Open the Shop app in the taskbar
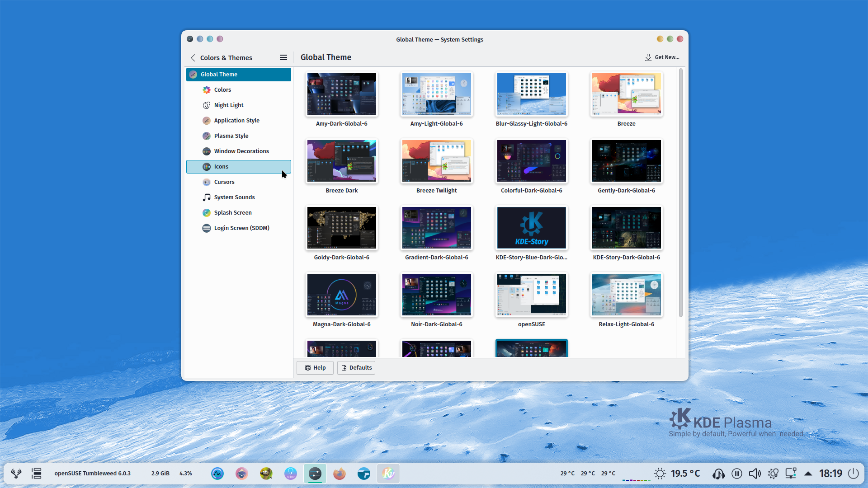The height and width of the screenshot is (488, 868). click(x=291, y=474)
